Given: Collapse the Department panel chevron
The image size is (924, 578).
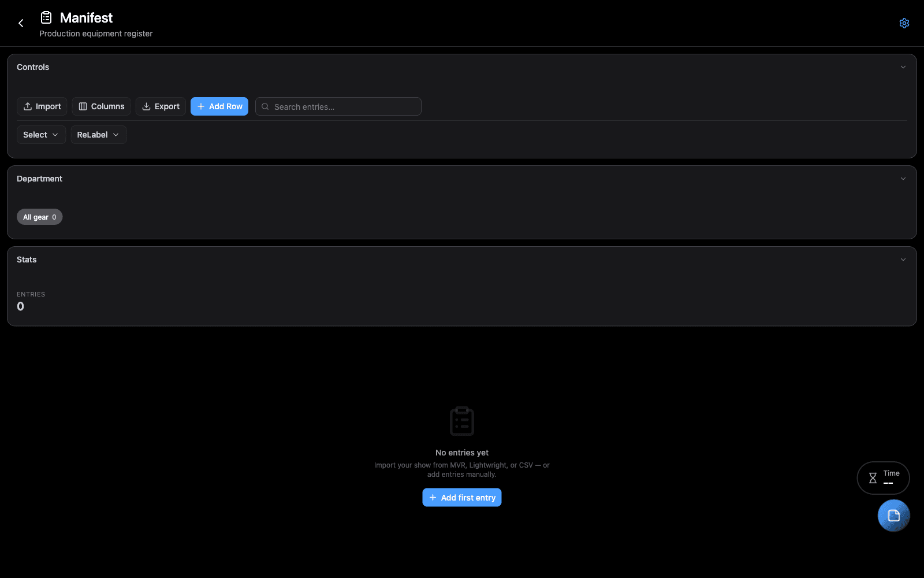Looking at the screenshot, I should pyautogui.click(x=903, y=179).
